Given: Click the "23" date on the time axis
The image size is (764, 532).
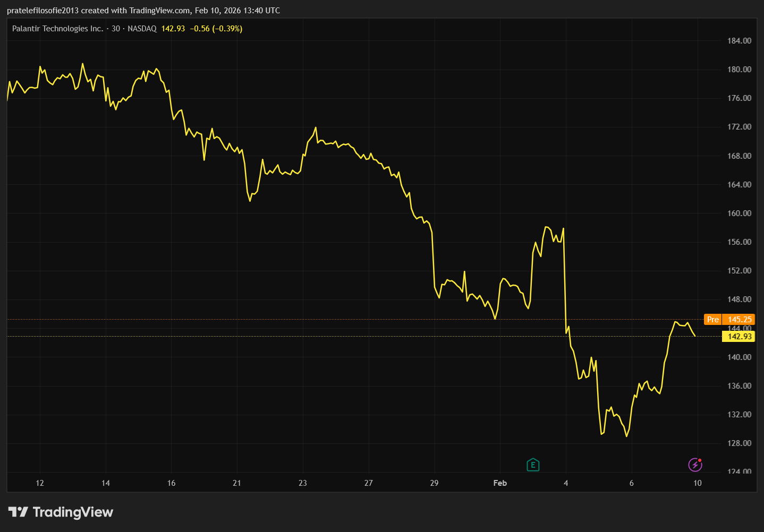Looking at the screenshot, I should click(303, 483).
